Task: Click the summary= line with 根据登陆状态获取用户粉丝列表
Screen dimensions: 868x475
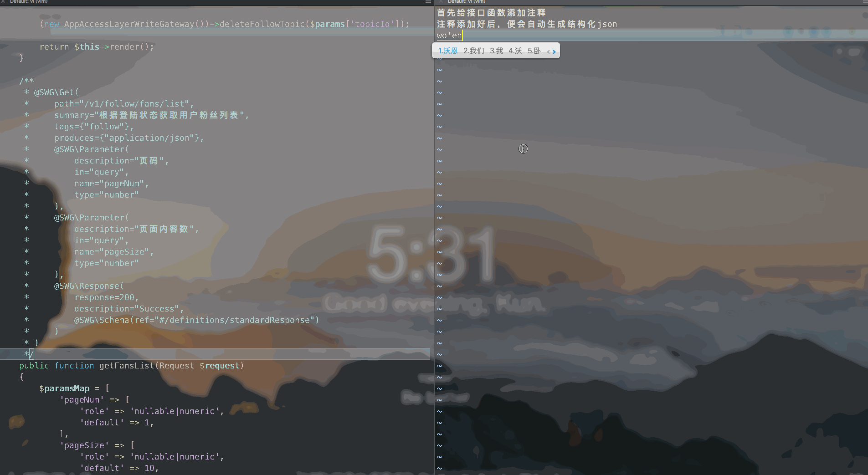Action: click(152, 115)
